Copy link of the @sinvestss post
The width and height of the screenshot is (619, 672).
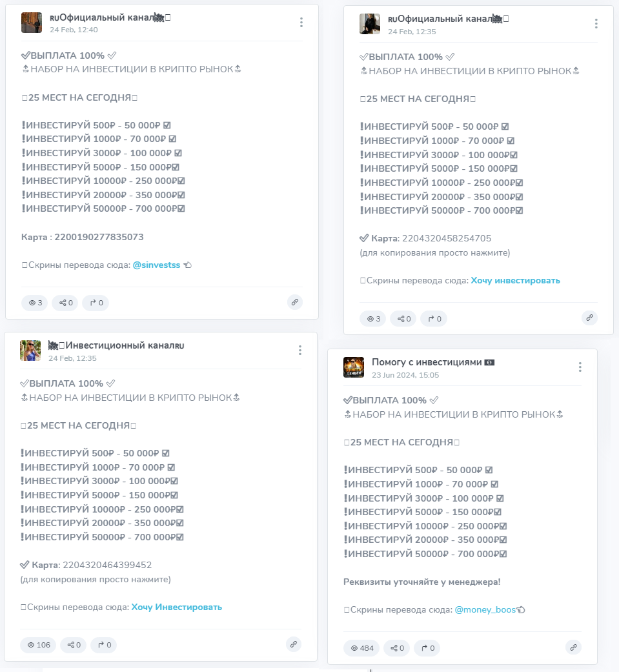295,302
